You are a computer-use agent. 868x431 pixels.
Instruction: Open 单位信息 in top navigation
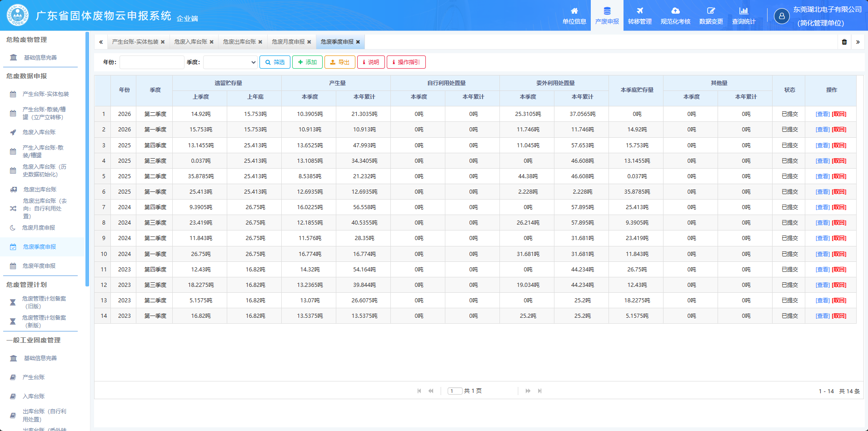tap(574, 16)
